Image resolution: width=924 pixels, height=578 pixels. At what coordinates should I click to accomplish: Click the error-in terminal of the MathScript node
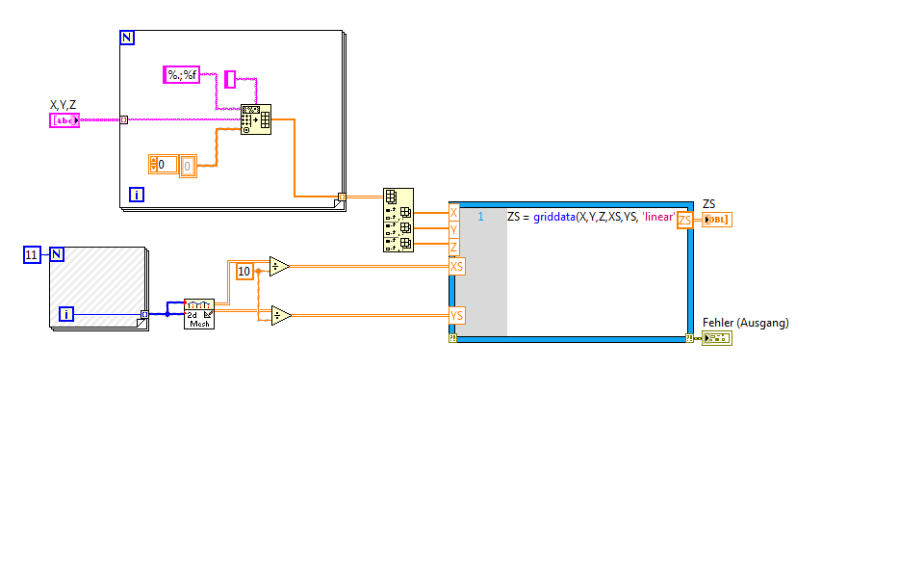(452, 338)
